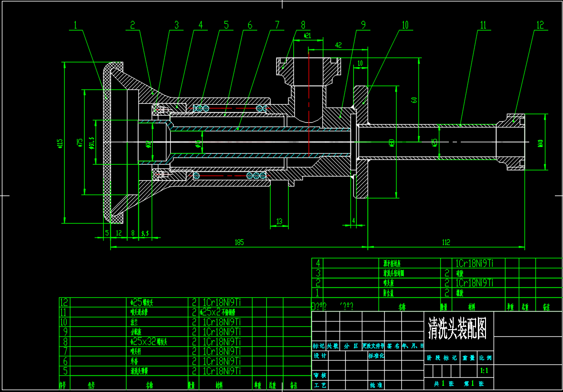Click row 10 number in parts list
The height and width of the screenshot is (392, 563).
64,322
